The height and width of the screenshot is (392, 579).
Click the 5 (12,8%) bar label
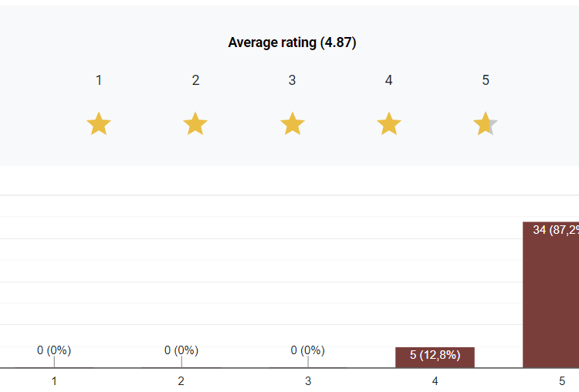pos(435,355)
